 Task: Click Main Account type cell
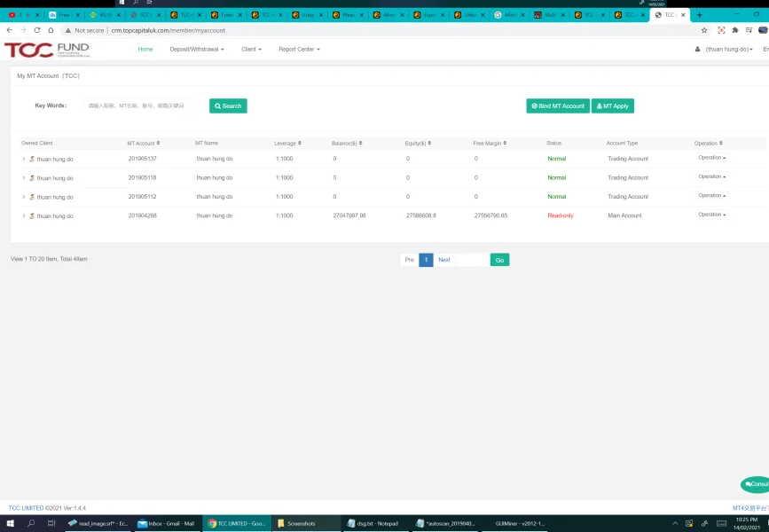pos(624,215)
